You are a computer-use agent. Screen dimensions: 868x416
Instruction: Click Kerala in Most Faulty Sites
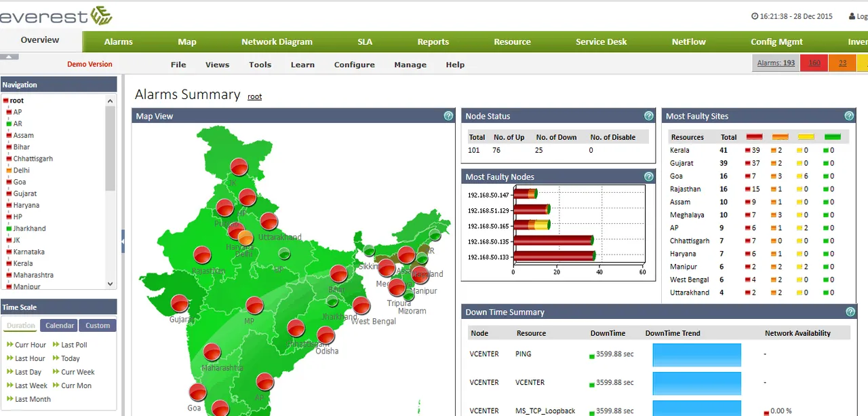[x=679, y=150]
